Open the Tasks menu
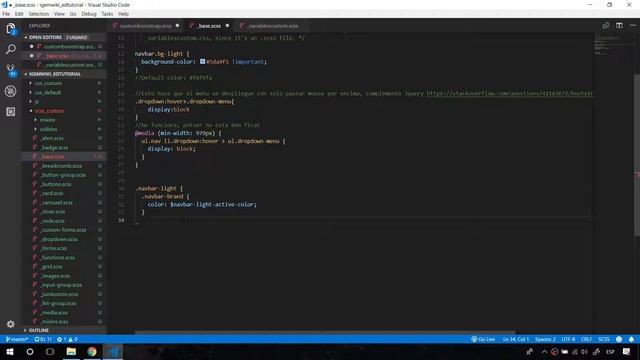This screenshot has width=640, height=360. [107, 14]
